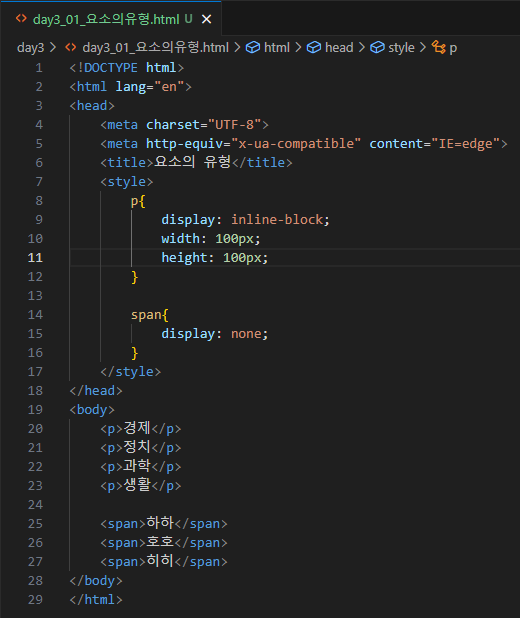Expand breadcrumb chevron after day3
The height and width of the screenshot is (618, 520).
point(53,48)
